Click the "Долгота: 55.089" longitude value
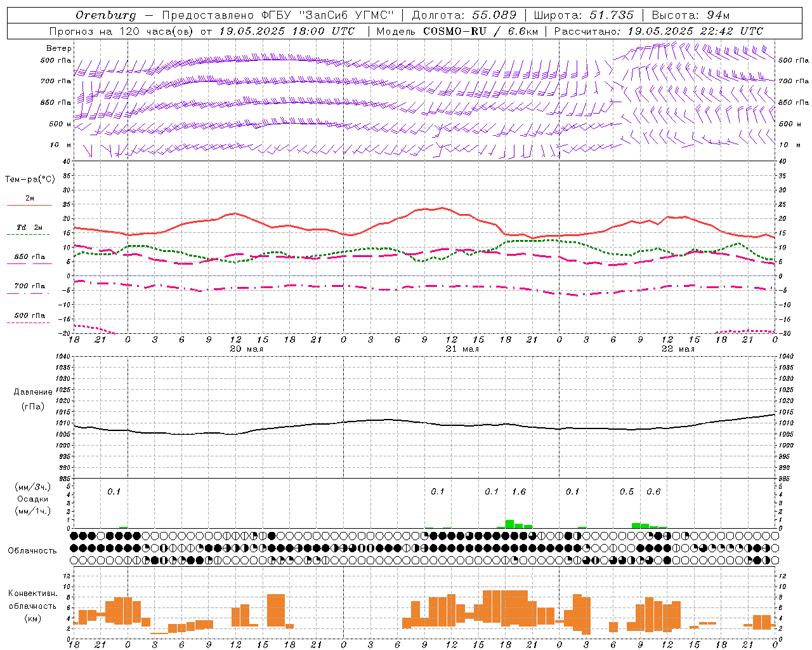The image size is (812, 650). pos(464,15)
